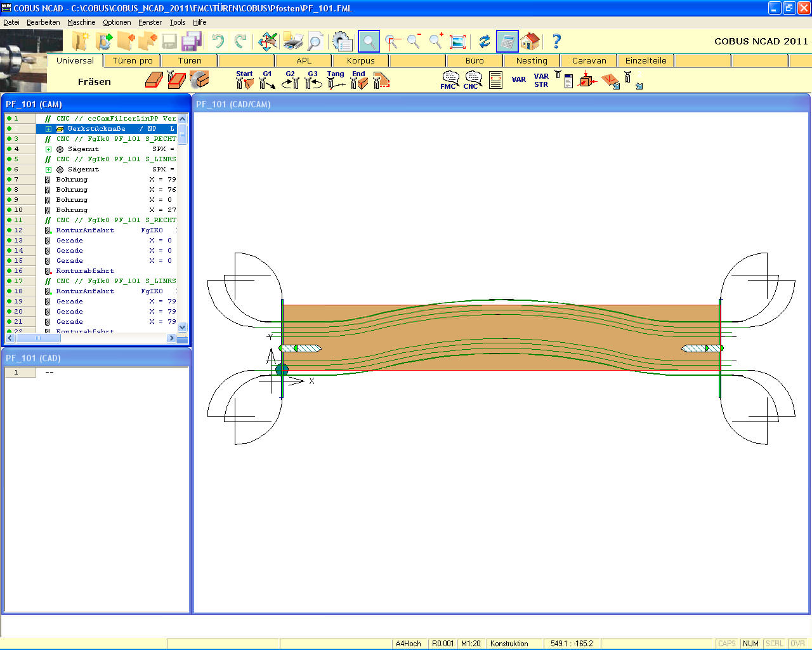Click the M1:20 scale status field
The width and height of the screenshot is (812, 650).
(471, 644)
